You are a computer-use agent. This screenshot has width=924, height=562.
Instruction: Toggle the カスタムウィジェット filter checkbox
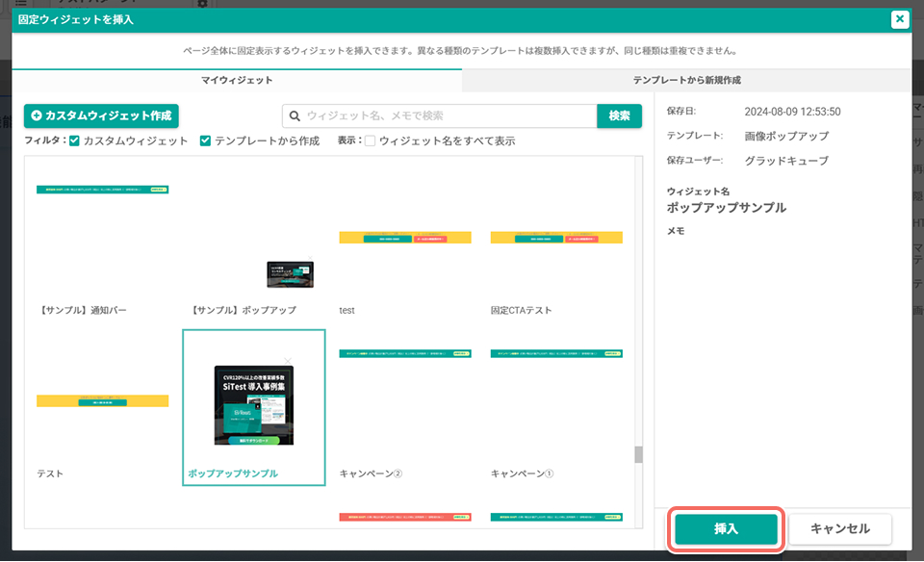74,140
